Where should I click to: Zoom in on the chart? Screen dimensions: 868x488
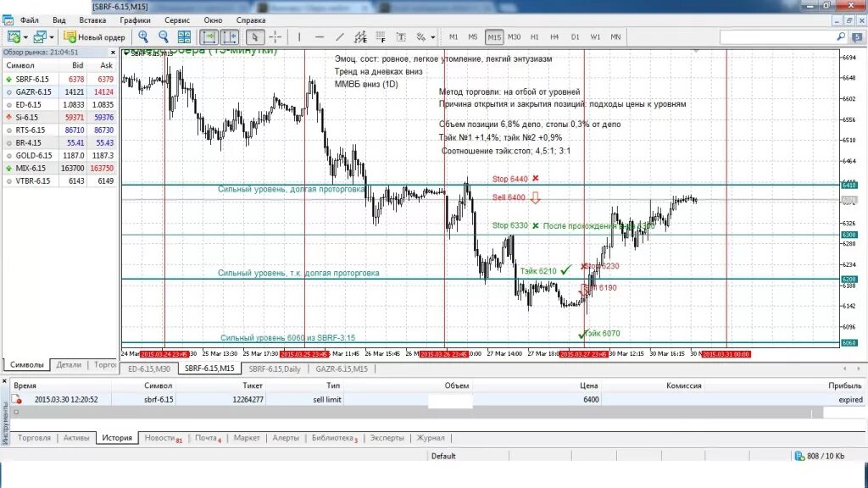pos(143,37)
